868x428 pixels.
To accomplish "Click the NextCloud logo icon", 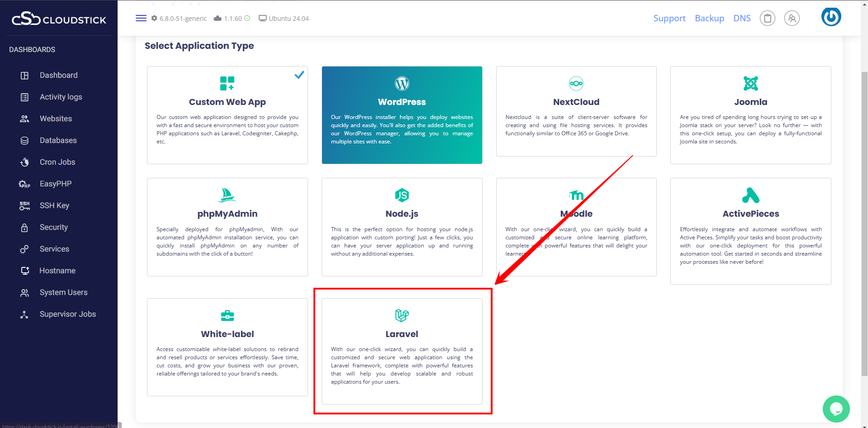I will tap(576, 83).
